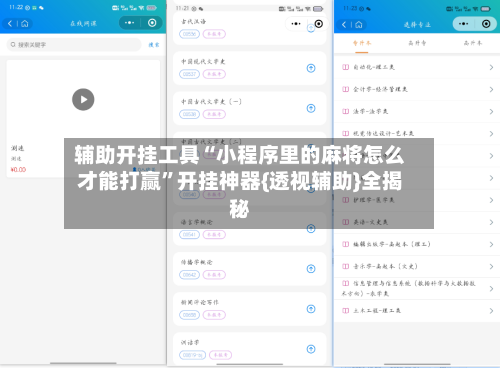Select the 法学-法学类 major
The image size is (500, 368).
[417, 112]
